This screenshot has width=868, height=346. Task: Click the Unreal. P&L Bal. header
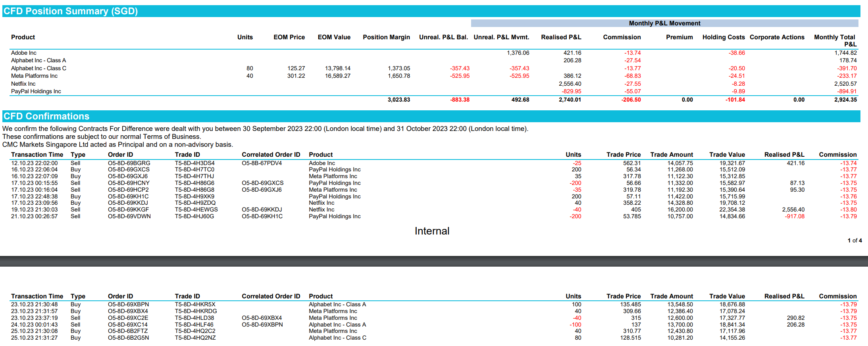443,37
